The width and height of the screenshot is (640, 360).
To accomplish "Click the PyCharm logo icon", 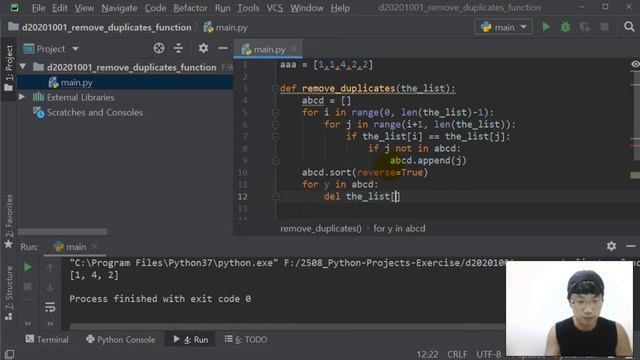I will [14, 7].
